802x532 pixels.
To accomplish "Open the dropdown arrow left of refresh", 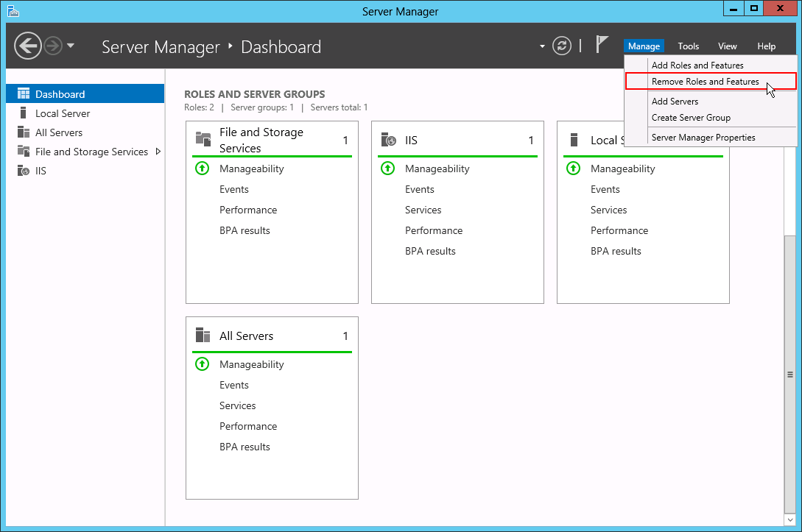I will pos(542,46).
